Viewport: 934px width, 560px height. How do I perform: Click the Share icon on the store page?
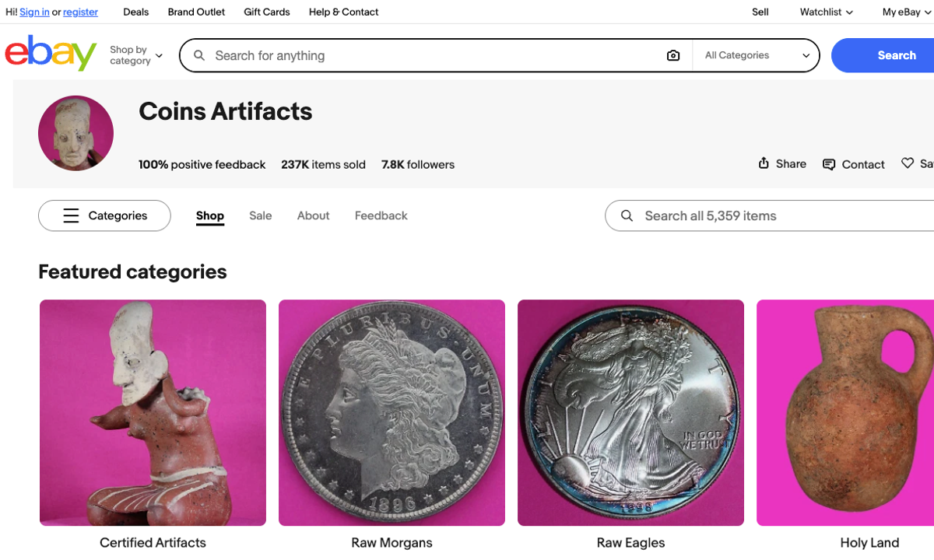781,164
